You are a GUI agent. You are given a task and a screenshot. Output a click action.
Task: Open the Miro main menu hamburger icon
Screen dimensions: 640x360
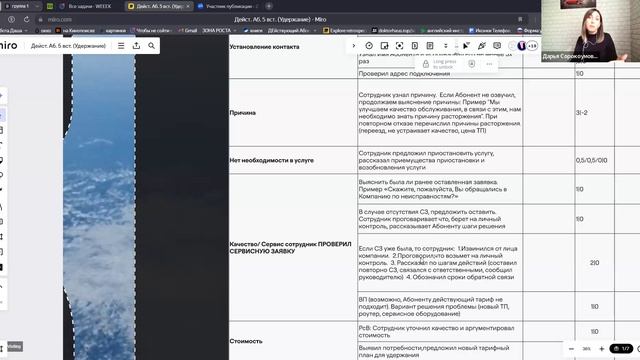tap(121, 46)
